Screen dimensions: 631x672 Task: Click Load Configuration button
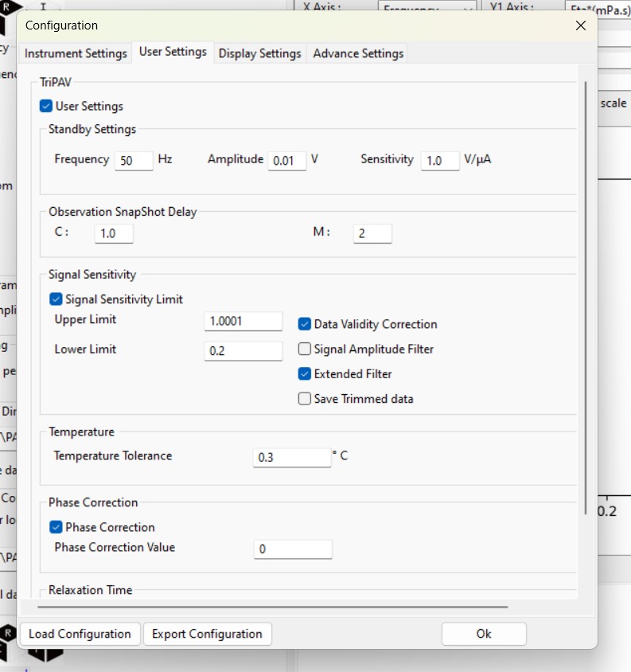point(80,634)
